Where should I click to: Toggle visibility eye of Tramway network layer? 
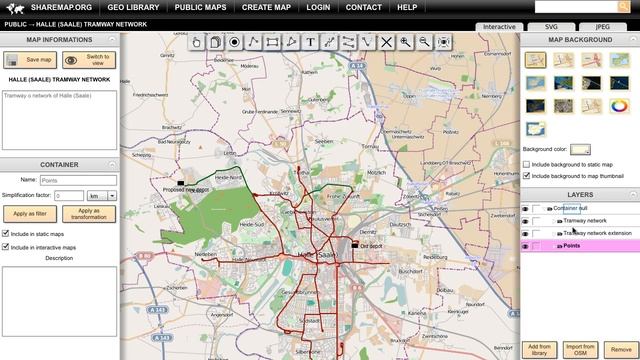click(x=525, y=221)
